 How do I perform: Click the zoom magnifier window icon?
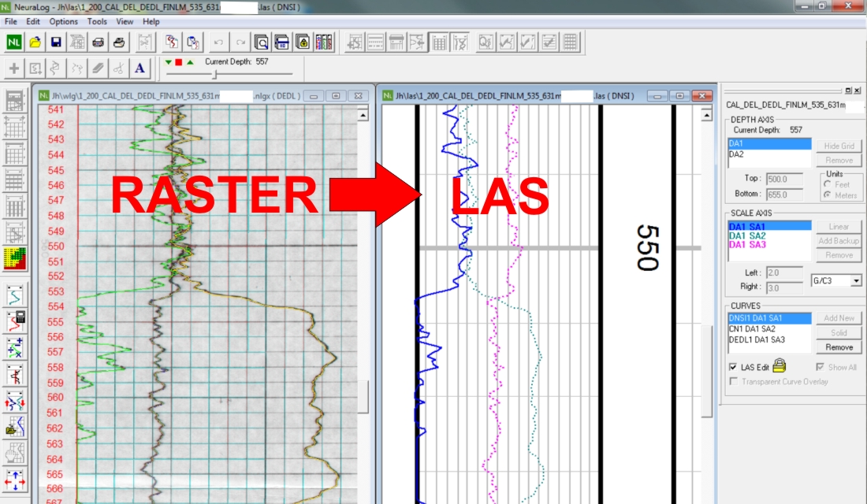tap(261, 42)
